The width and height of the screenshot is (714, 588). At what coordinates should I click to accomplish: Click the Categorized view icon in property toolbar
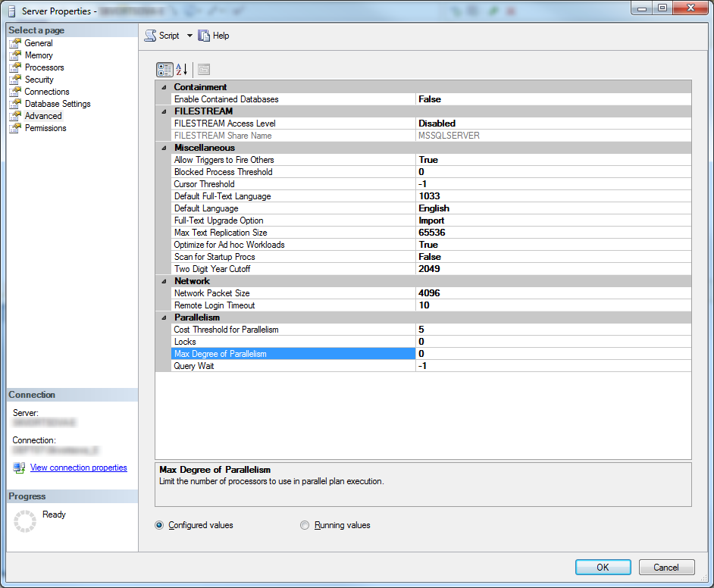point(164,70)
